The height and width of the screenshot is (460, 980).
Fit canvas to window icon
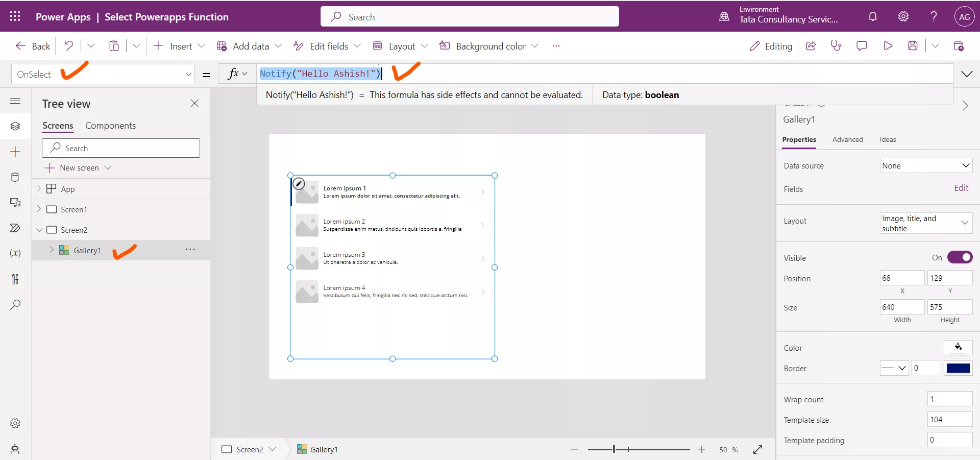coord(757,449)
